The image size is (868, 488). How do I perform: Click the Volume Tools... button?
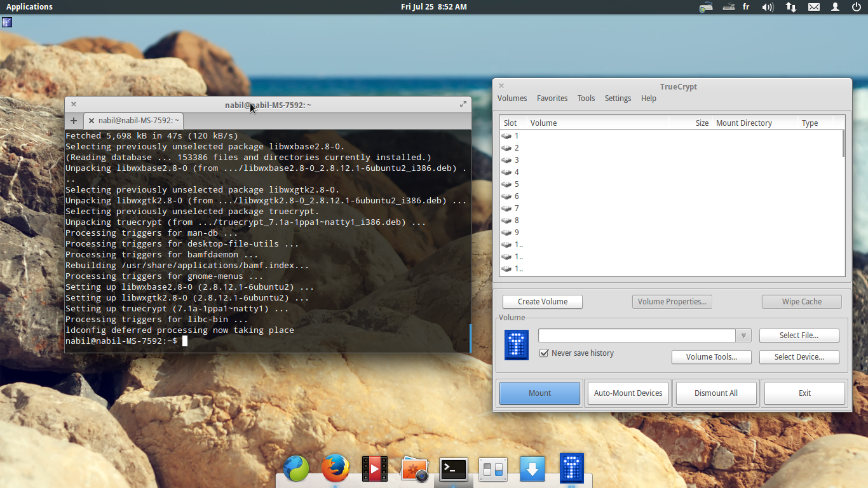point(712,357)
